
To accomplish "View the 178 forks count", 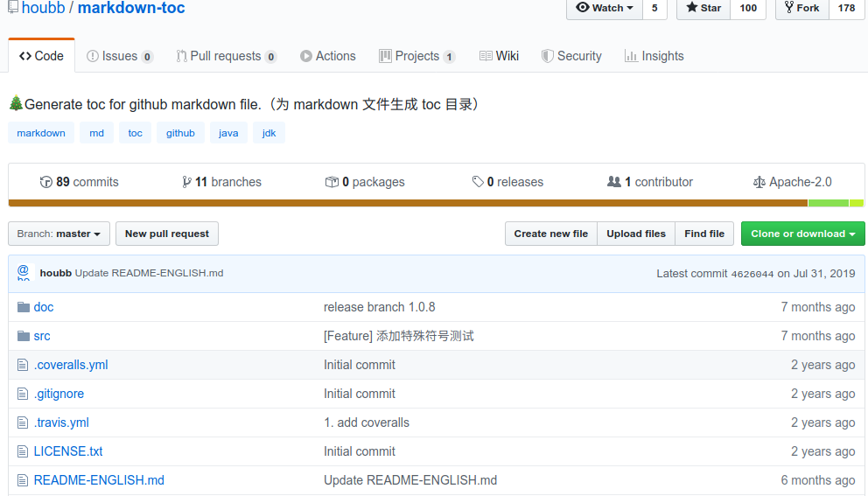I will [x=846, y=8].
